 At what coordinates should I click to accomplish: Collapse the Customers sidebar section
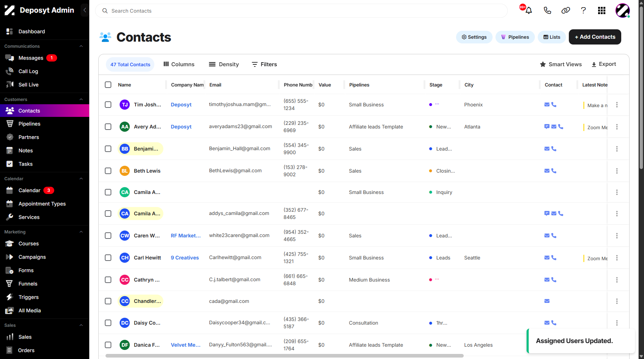(81, 100)
